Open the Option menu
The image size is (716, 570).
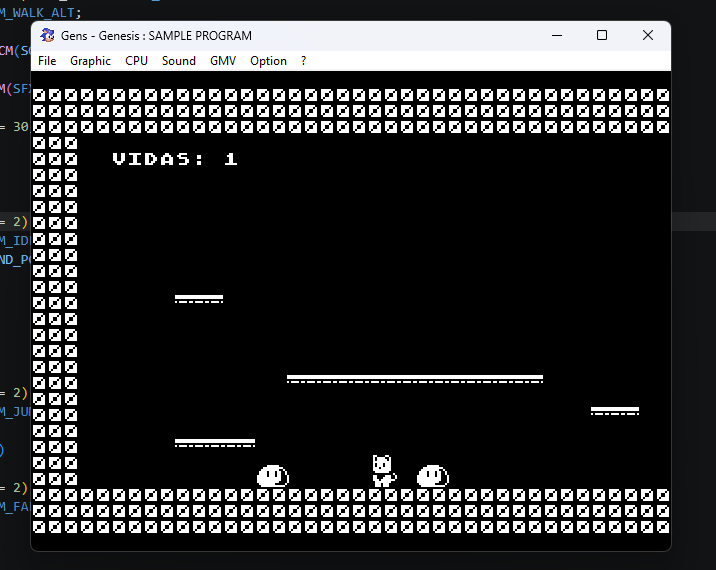click(268, 61)
